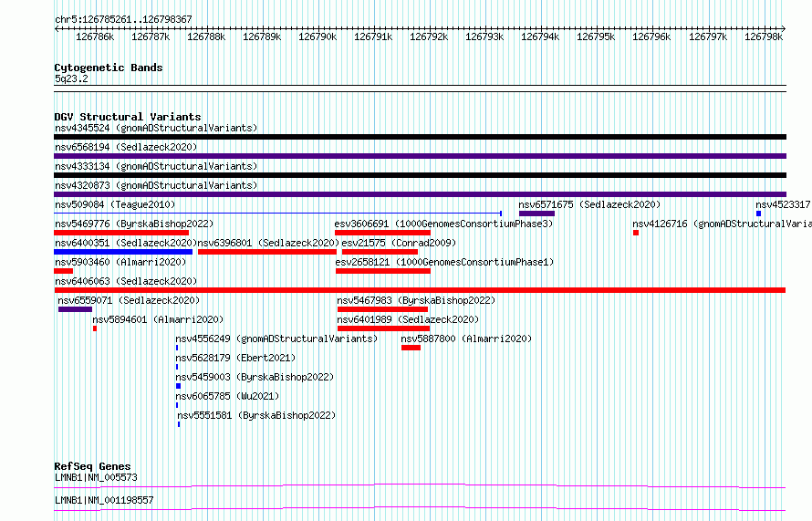The height and width of the screenshot is (521, 812).
Task: Select the blue nsv5459003 marker
Action: coord(178,386)
